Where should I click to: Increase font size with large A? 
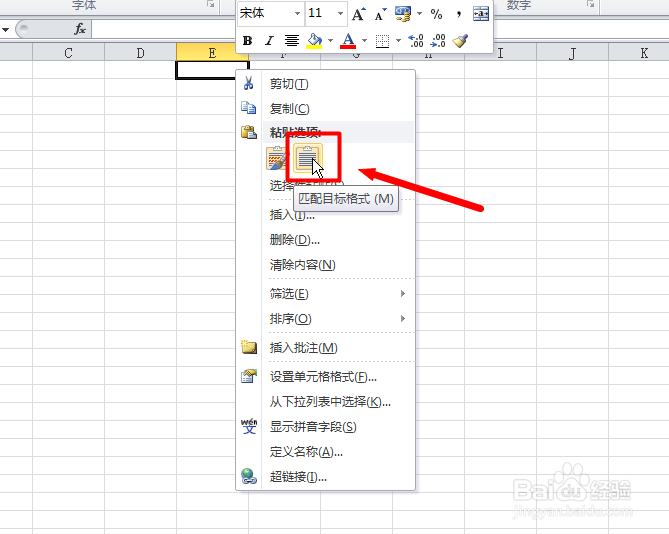point(358,14)
